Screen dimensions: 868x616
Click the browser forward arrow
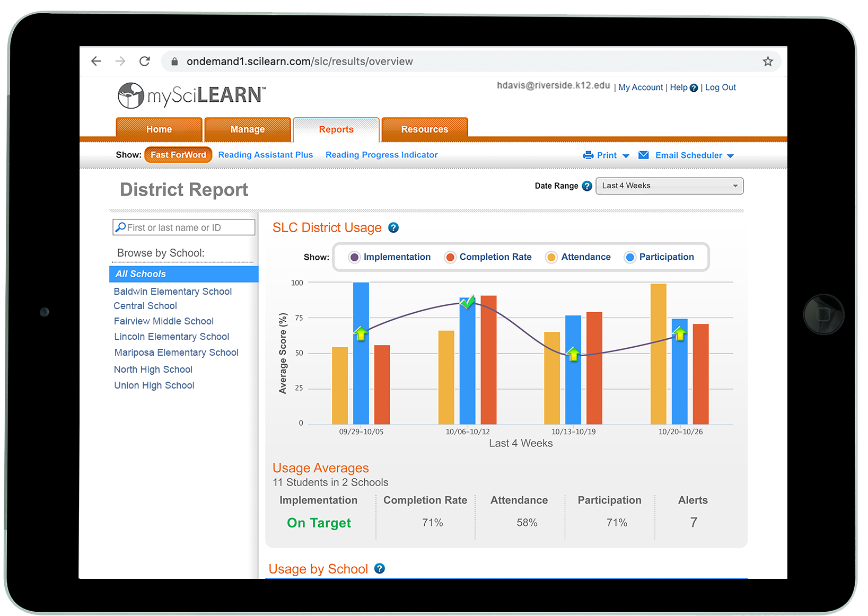click(120, 61)
